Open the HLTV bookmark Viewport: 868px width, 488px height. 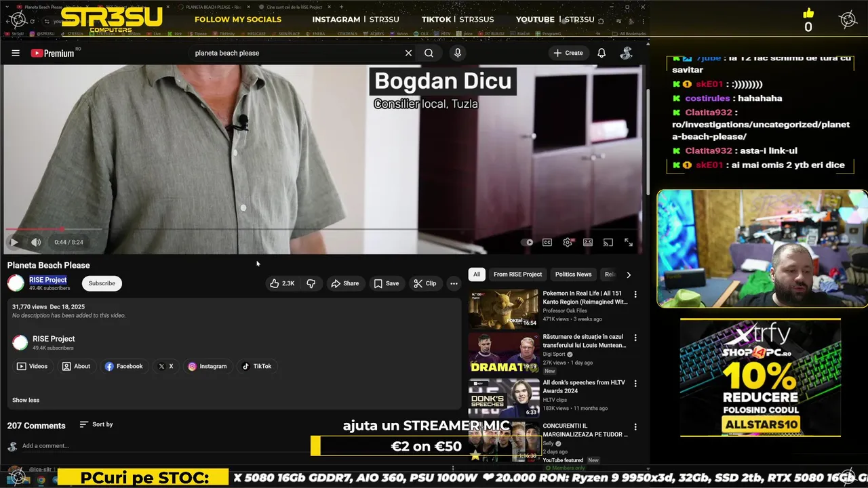tap(443, 33)
